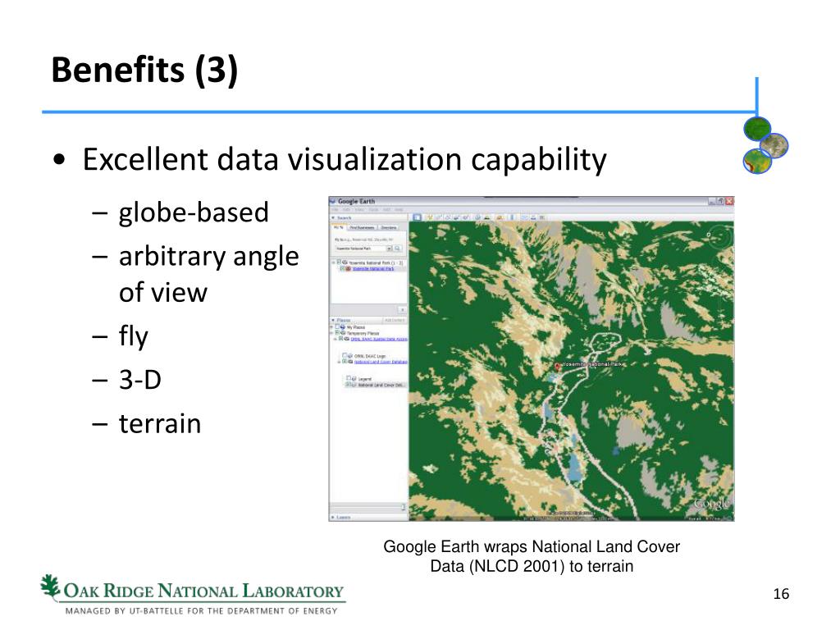Switch to the Directions tab
The width and height of the screenshot is (840, 630).
[x=389, y=227]
